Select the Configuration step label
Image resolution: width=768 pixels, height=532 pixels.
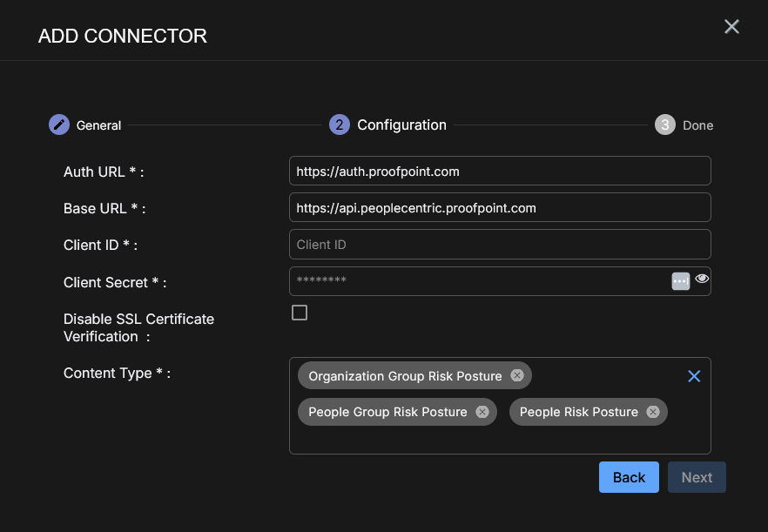pyautogui.click(x=401, y=125)
